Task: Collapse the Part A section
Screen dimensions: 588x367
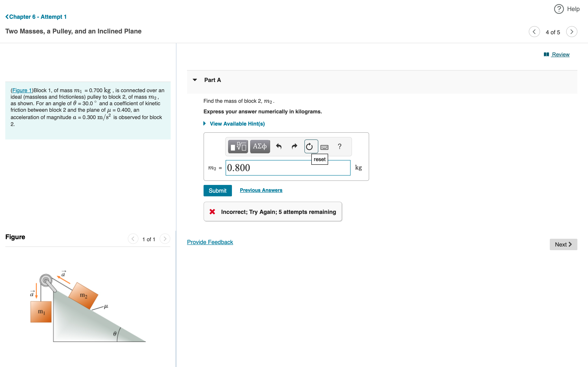Action: click(195, 80)
